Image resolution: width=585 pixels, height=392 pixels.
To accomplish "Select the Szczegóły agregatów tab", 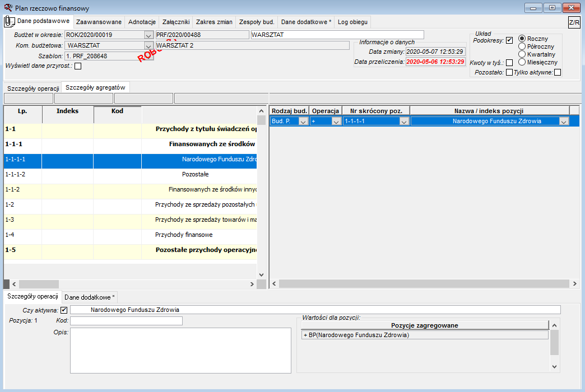I will click(x=95, y=87).
